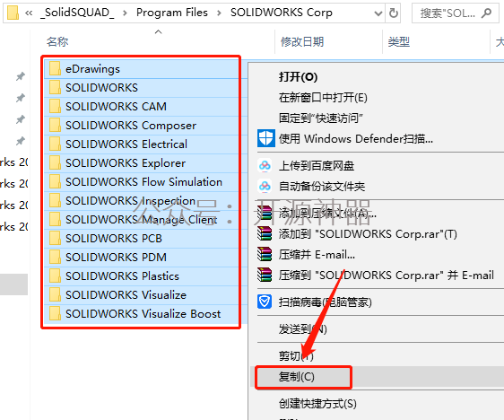This screenshot has width=504, height=420.
Task: Expand chevron after _SolidSQUAD_ breadcrumb
Action: click(x=125, y=13)
